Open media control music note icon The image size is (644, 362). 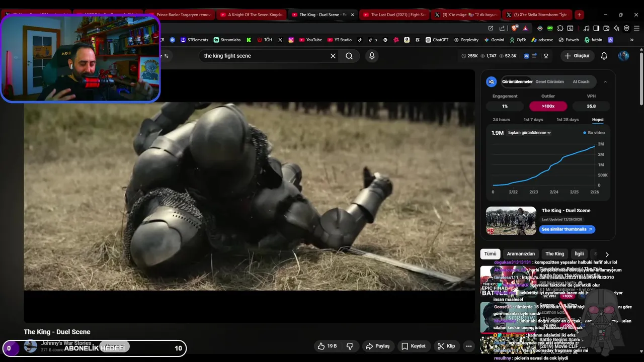pos(586,28)
